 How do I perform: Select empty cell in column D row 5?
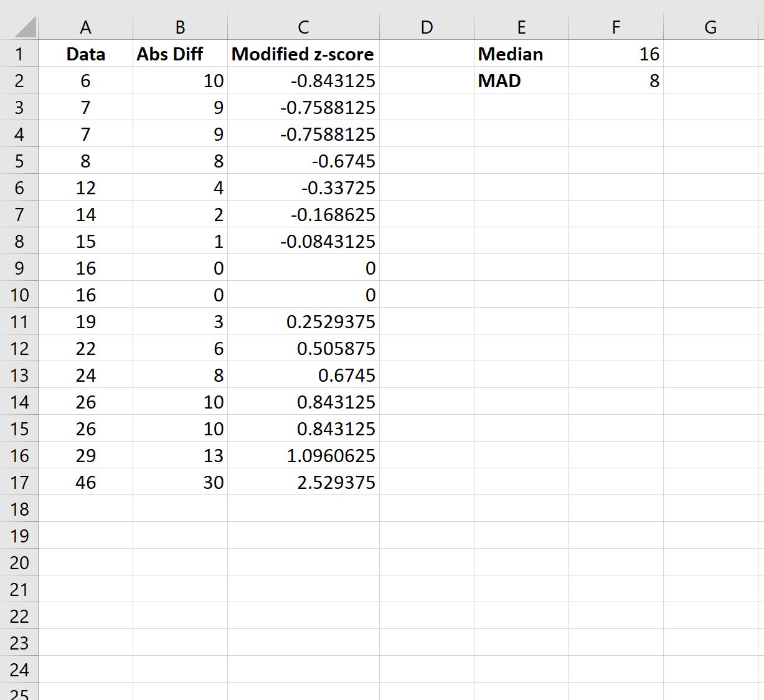pos(427,161)
